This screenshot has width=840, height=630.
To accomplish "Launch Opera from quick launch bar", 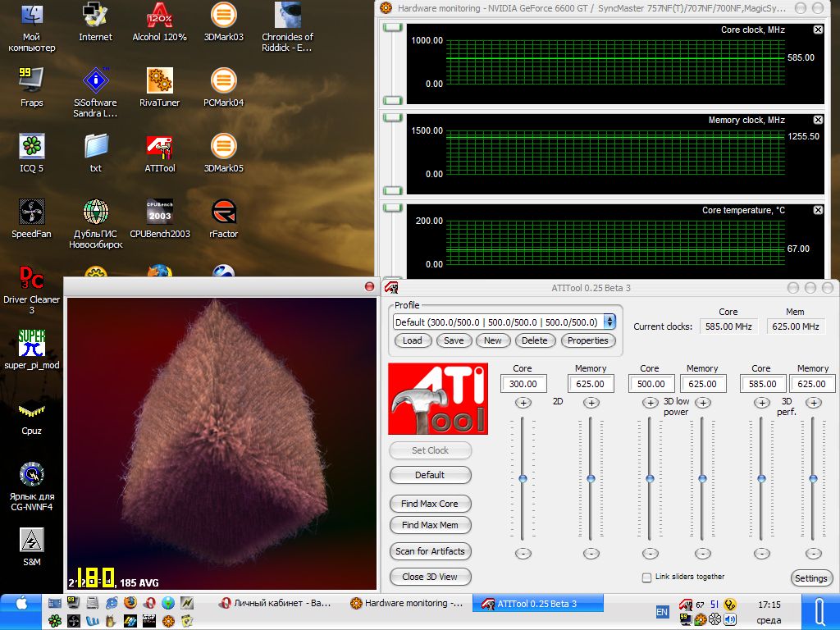I will [149, 603].
